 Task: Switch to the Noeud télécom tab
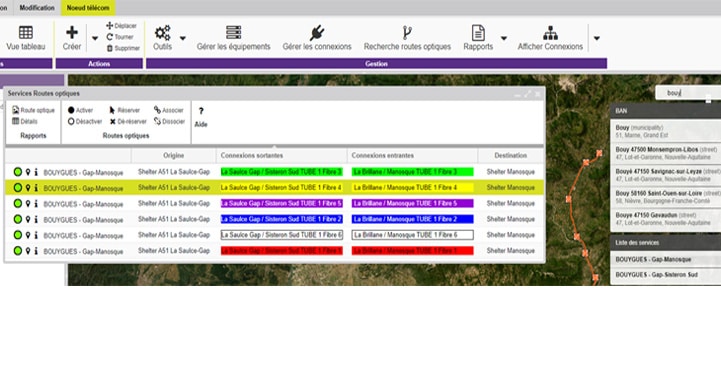coord(88,8)
